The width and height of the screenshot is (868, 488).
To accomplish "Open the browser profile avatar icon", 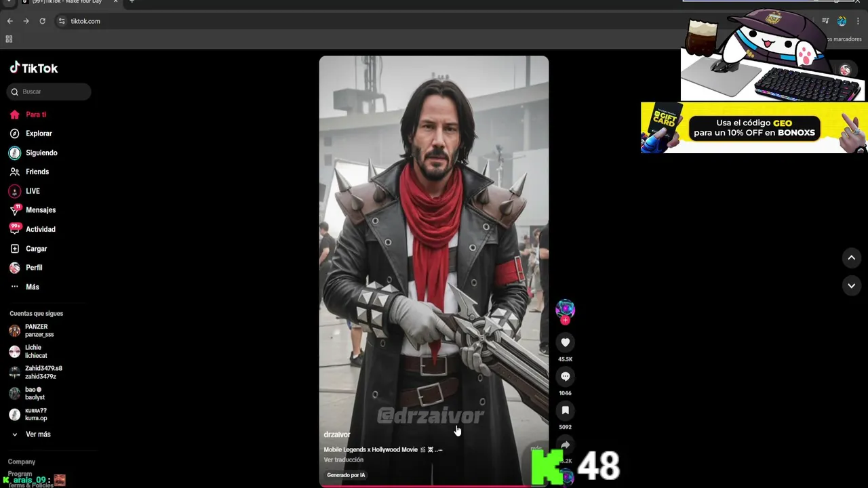I will pos(842,21).
